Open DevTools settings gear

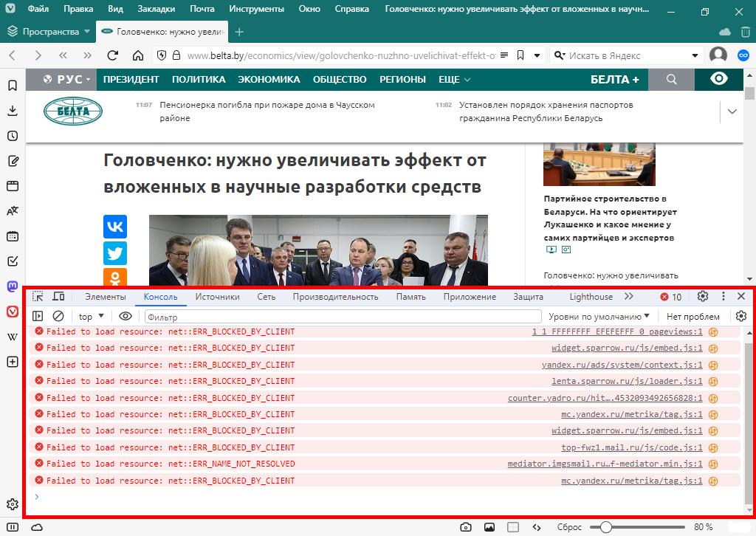703,297
